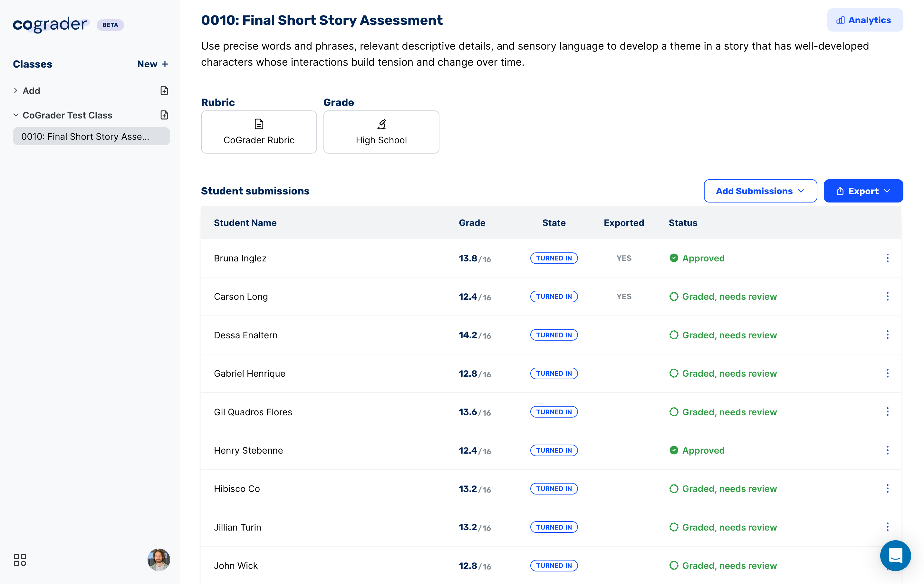Open the Export dropdown menu
This screenshot has width=924, height=584.
[x=863, y=191]
